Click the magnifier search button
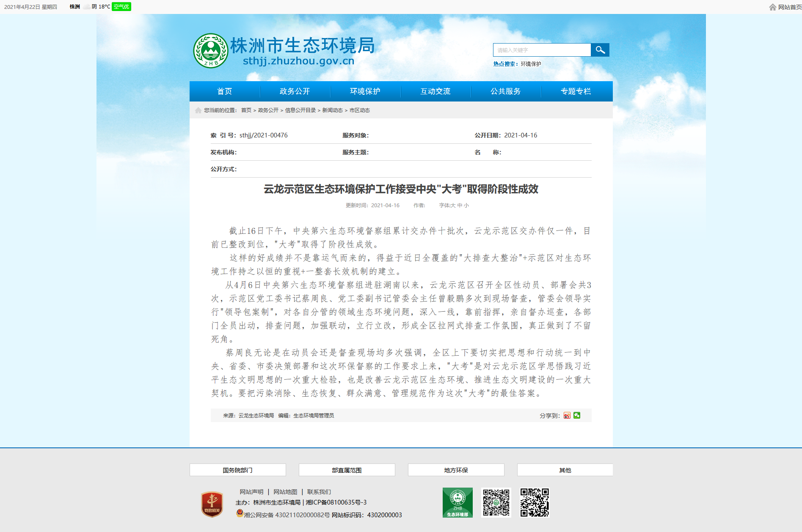 pyautogui.click(x=600, y=50)
